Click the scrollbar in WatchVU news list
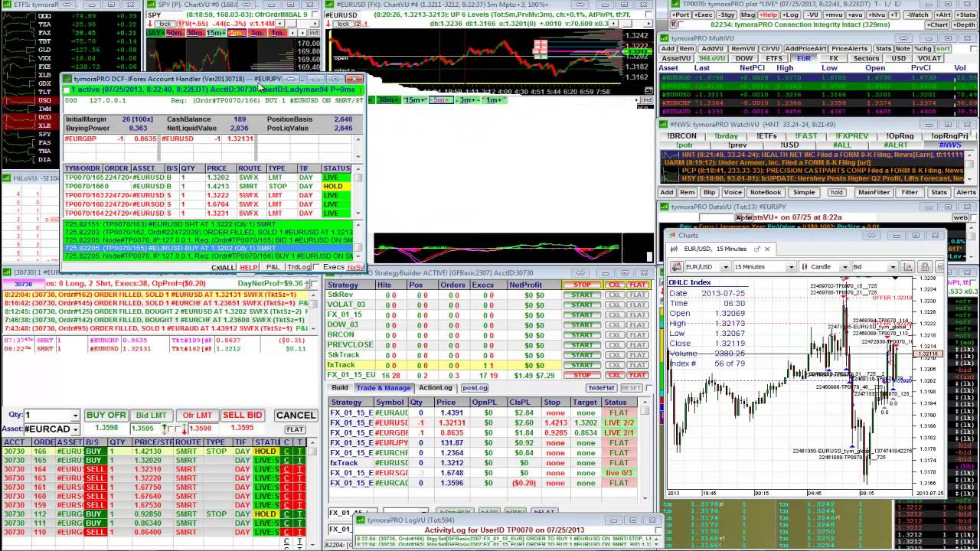The width and height of the screenshot is (980, 551). coord(971,166)
